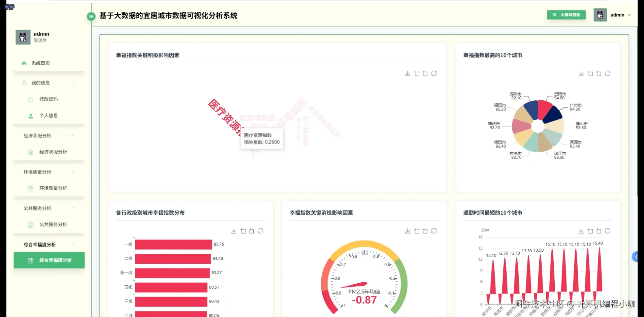The width and height of the screenshot is (644, 317).
Task: Refresh the 幸福指数最高的10个城市 chart
Action: coord(608,73)
